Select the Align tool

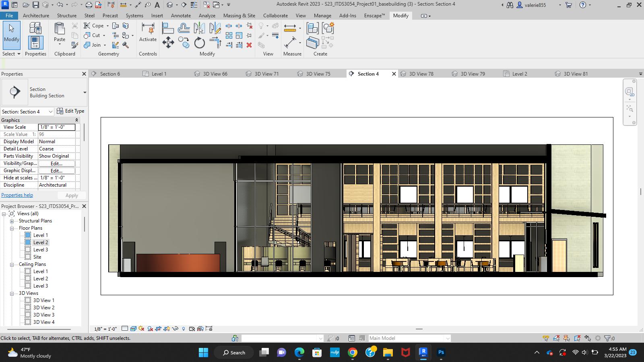click(168, 28)
